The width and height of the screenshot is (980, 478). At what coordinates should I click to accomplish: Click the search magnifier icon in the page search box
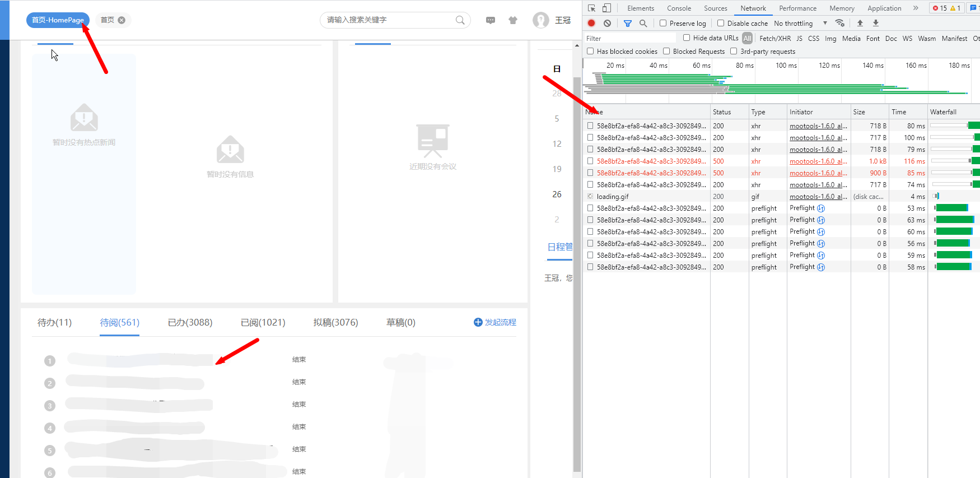(x=460, y=20)
